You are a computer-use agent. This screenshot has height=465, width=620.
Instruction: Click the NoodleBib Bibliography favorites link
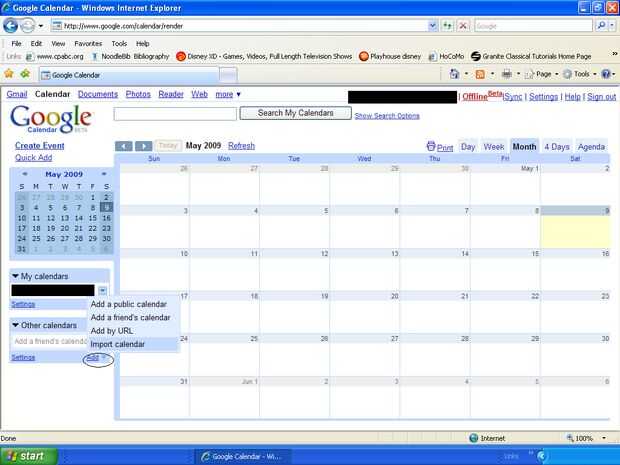tap(130, 57)
